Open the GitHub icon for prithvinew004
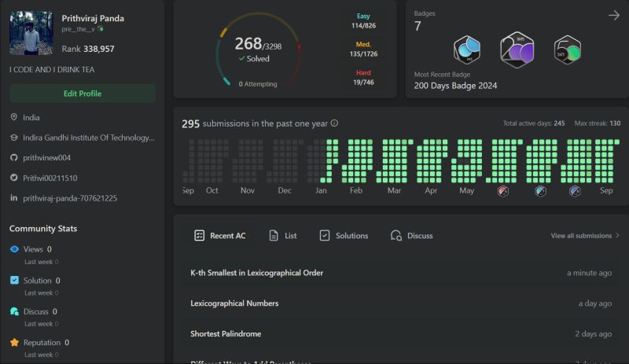This screenshot has width=629, height=364. click(14, 158)
